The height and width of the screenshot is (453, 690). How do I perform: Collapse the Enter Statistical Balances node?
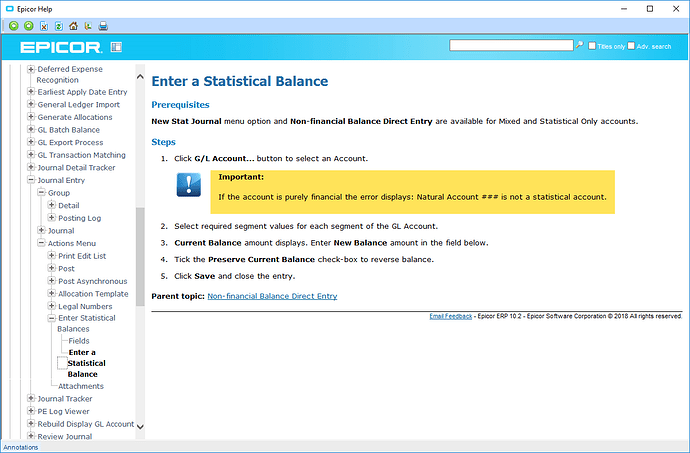point(51,318)
